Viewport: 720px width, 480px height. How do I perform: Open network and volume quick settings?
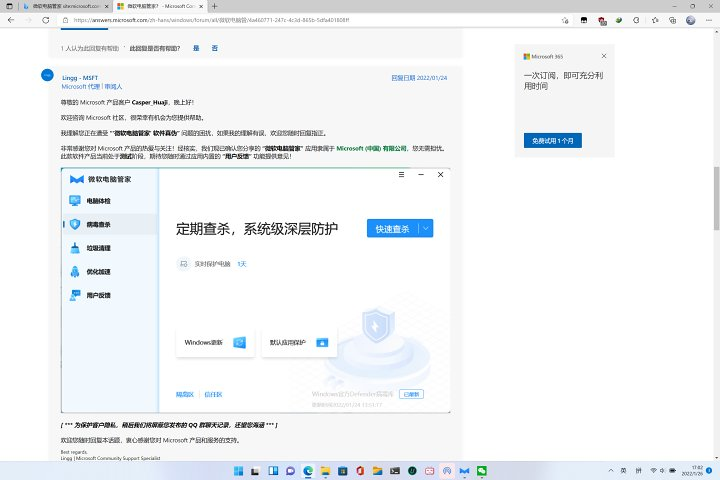tap(662, 471)
